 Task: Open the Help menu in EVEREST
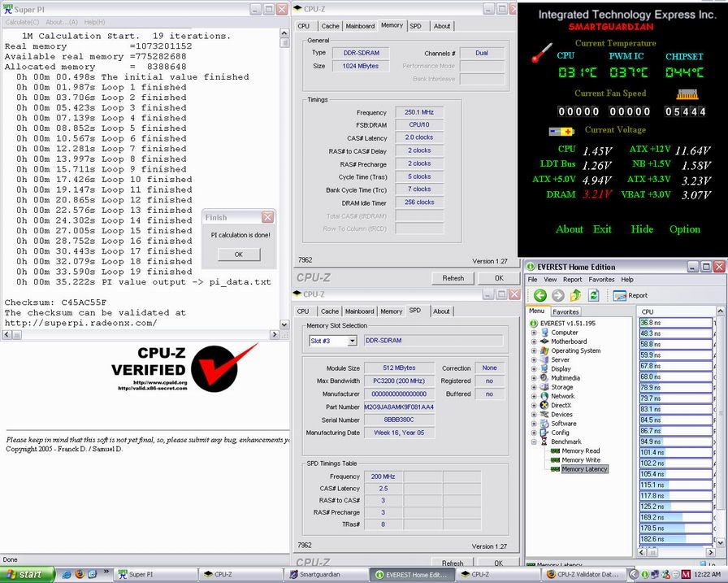(x=627, y=279)
